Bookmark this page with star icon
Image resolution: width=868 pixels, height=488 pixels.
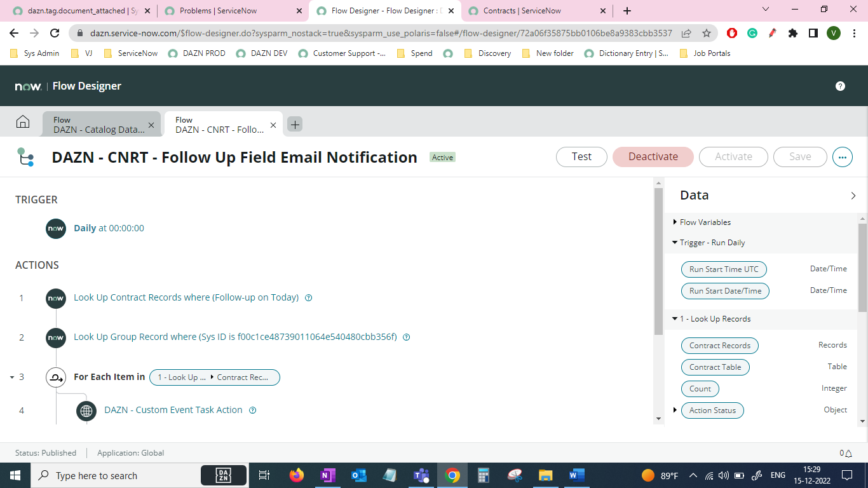707,33
